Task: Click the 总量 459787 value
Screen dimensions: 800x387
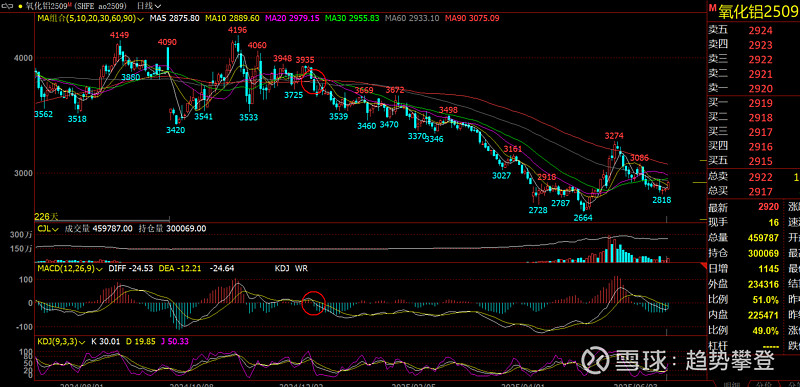Action: [x=764, y=238]
